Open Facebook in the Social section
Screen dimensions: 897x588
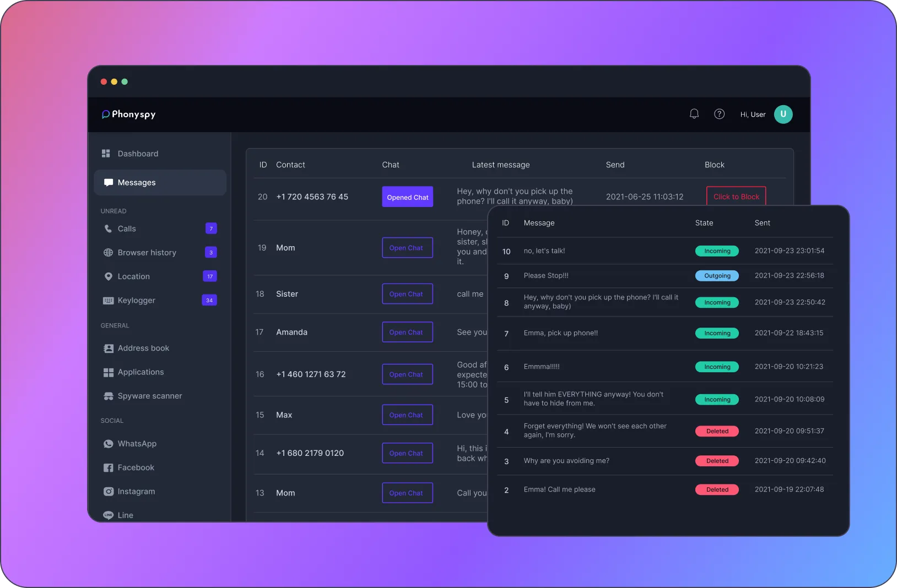[x=136, y=467]
